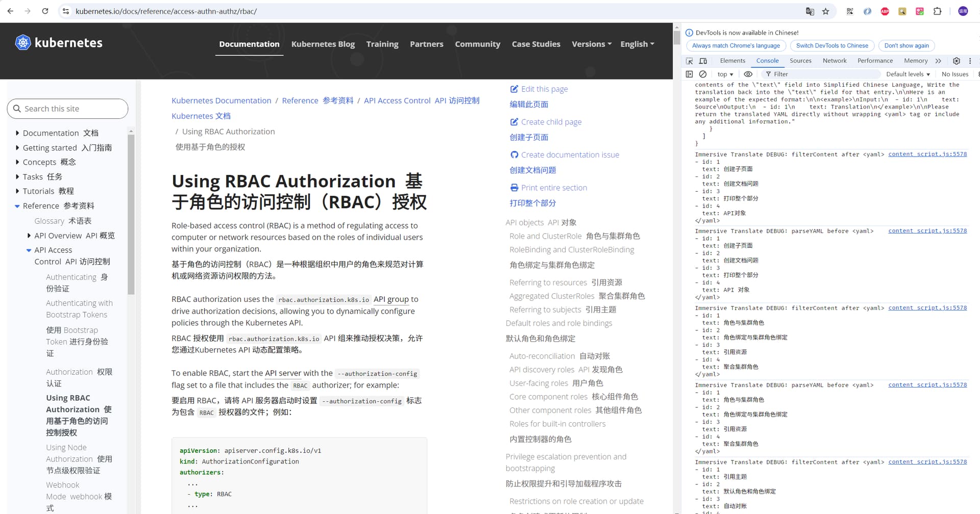Open first content_script.js:5578 source link

[927, 154]
